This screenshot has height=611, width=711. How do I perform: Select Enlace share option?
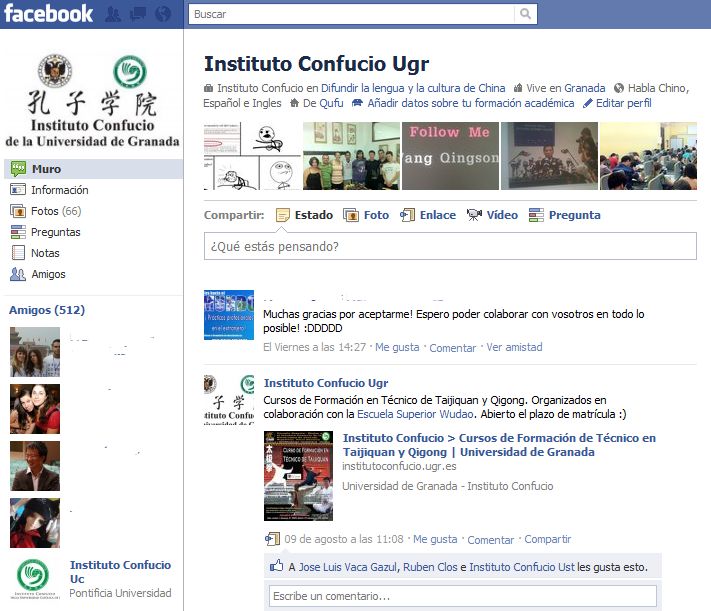[438, 215]
